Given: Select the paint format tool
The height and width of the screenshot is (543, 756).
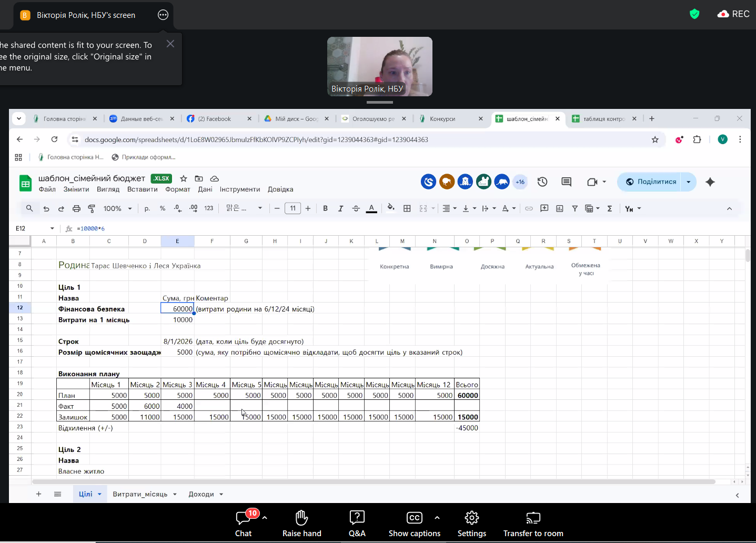Looking at the screenshot, I should point(92,209).
